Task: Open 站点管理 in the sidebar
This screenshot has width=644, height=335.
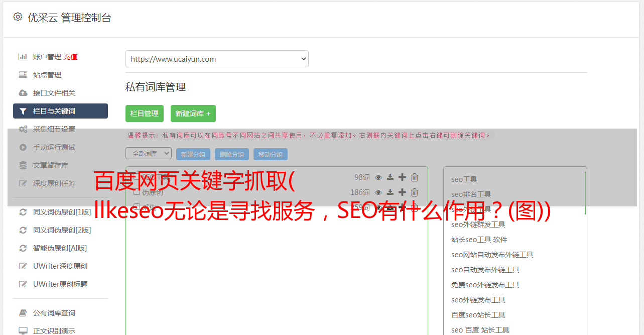Action: pos(47,75)
